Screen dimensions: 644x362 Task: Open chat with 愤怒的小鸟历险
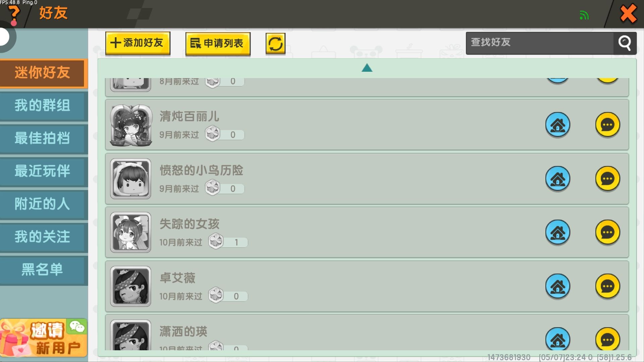[x=607, y=179]
